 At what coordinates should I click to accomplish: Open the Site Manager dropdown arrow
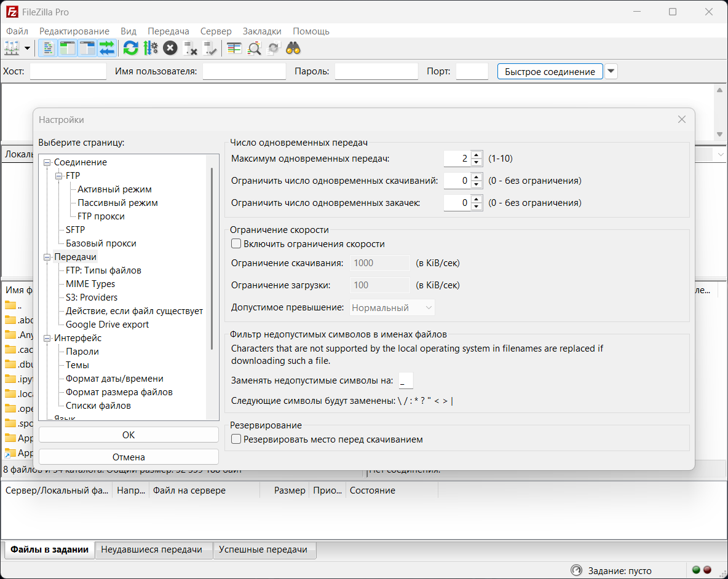tap(28, 48)
